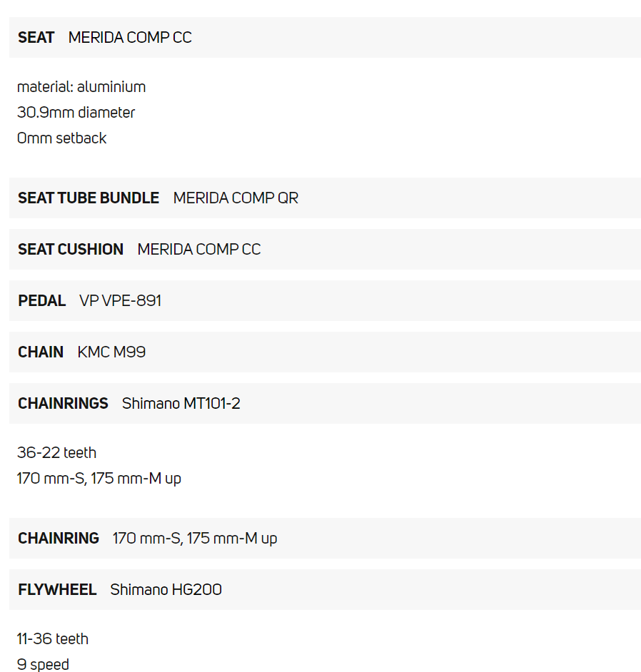641x672 pixels.
Task: Click the material: aluminium detail line
Action: (x=81, y=87)
